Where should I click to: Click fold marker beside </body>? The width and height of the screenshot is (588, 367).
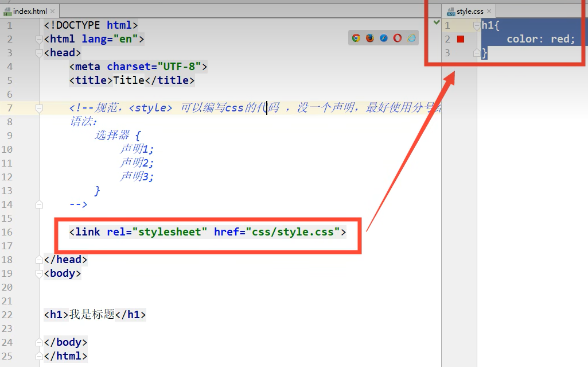pyautogui.click(x=39, y=342)
